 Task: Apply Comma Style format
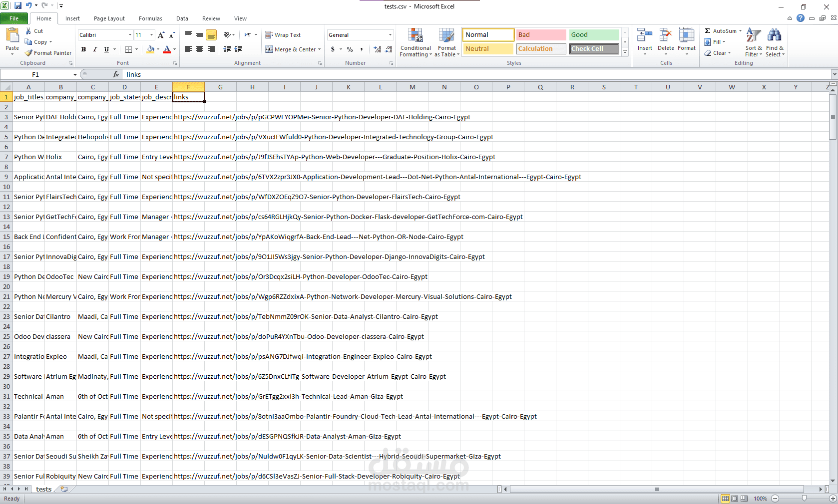point(362,49)
